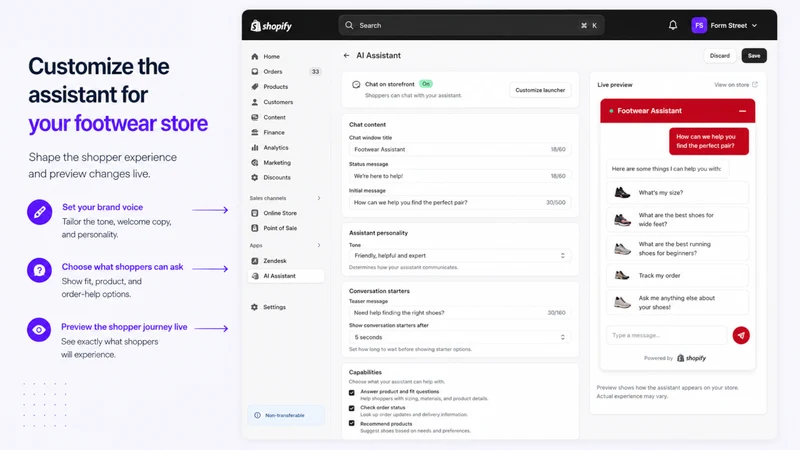Click the Discounts sidebar icon
800x450 pixels.
point(255,178)
